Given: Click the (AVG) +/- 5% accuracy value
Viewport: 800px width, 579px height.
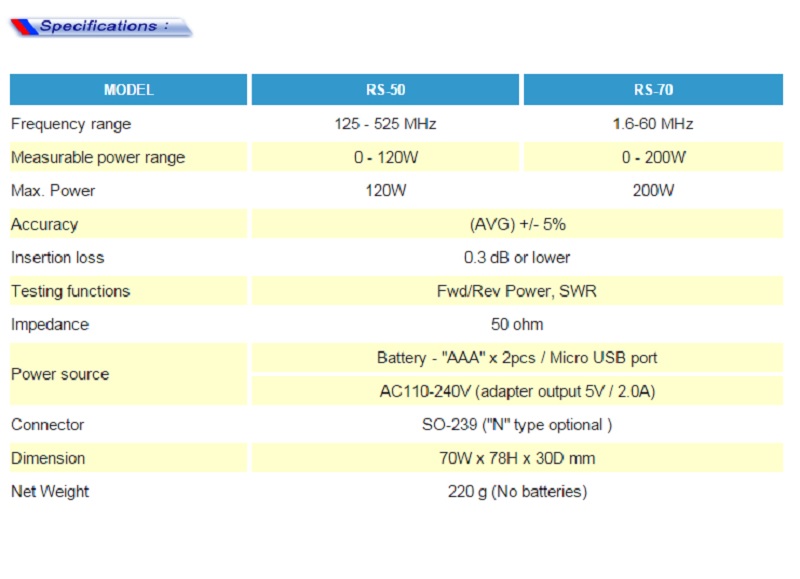Looking at the screenshot, I should pos(517,224).
